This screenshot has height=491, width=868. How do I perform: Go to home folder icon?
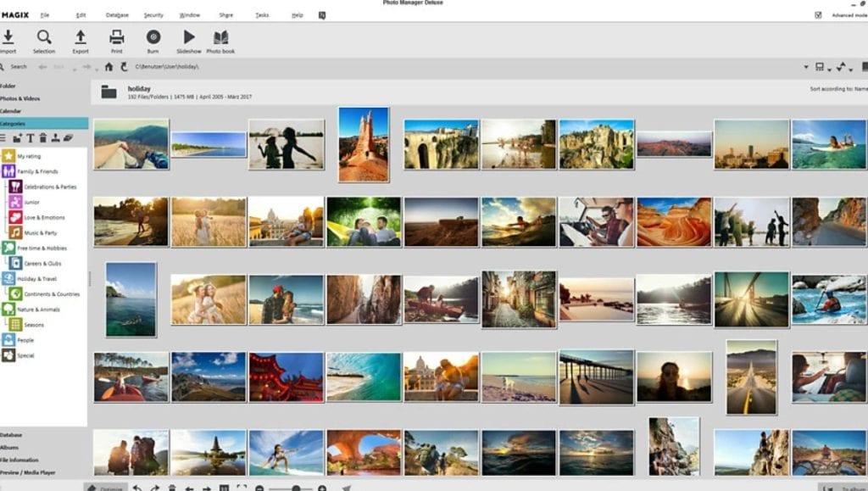[x=108, y=66]
